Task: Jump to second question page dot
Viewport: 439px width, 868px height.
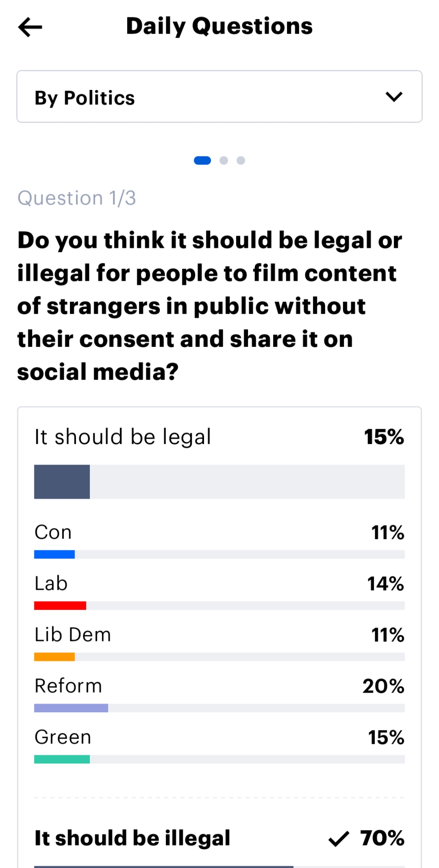Action: (x=224, y=161)
